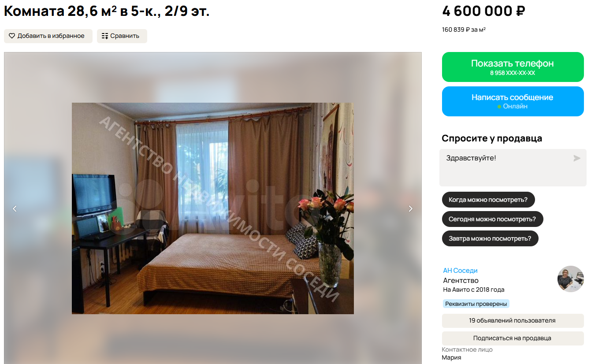Screen dimensions: 591x364
Task: Click the 'Показать телефон' green button
Action: pos(513,67)
